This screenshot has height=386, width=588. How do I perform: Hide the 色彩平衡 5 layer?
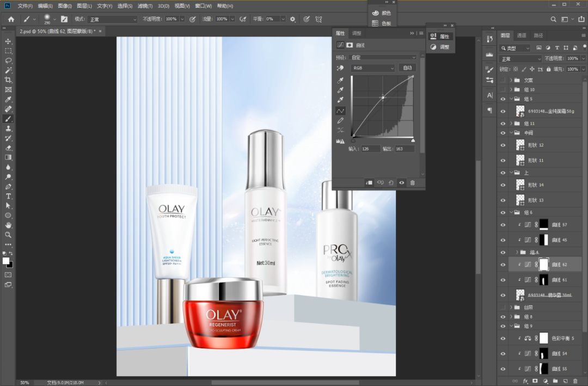point(503,338)
